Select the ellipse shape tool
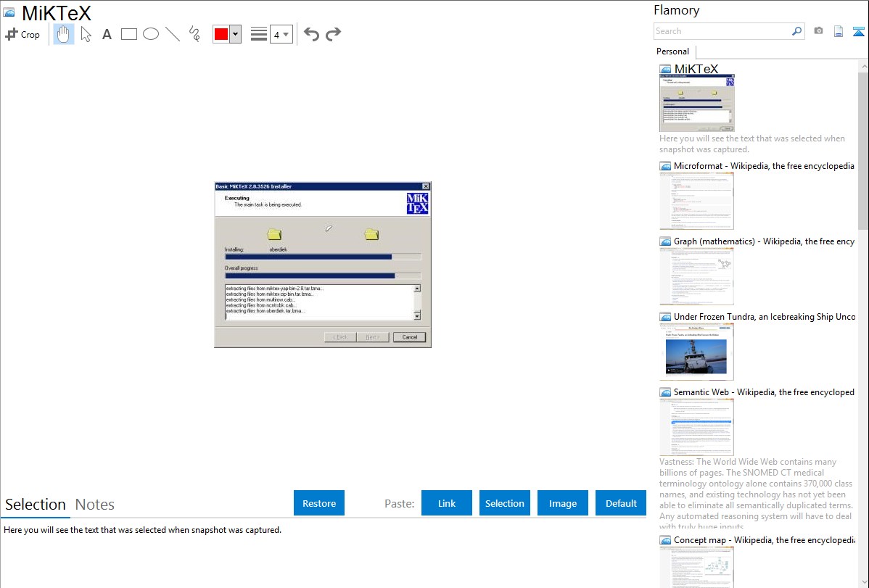Image resolution: width=869 pixels, height=588 pixels. coord(151,34)
